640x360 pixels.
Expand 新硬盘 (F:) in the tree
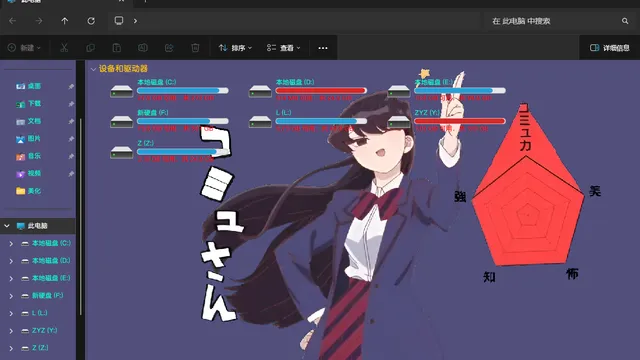(x=11, y=296)
